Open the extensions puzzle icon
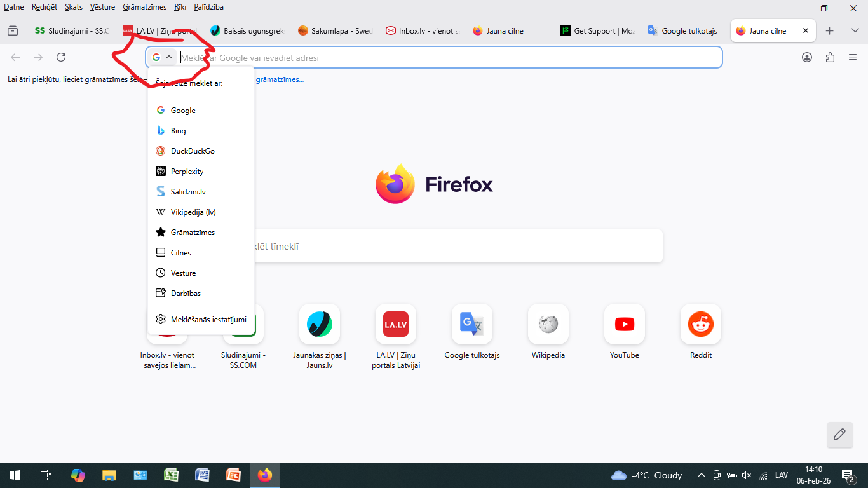 coord(830,57)
